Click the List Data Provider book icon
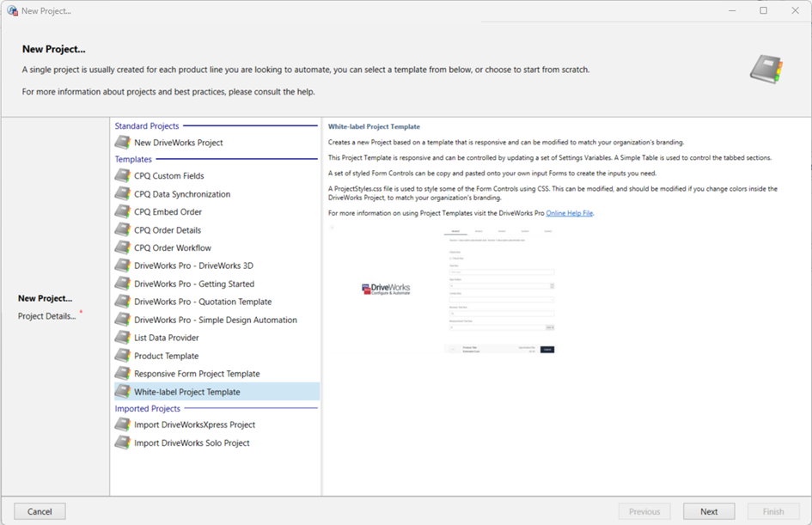 point(123,338)
